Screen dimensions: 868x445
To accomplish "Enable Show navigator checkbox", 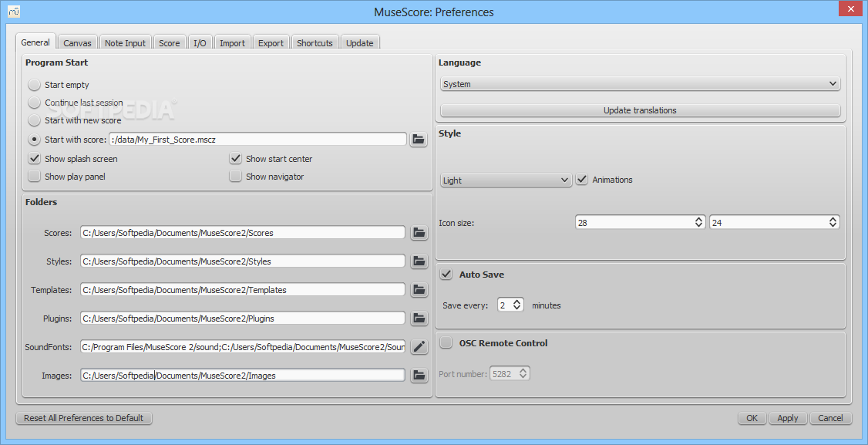I will pyautogui.click(x=236, y=177).
